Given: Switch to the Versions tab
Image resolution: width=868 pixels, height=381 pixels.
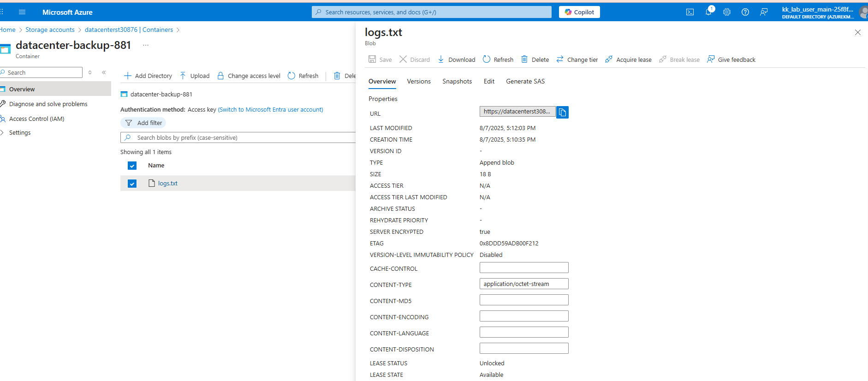Looking at the screenshot, I should (419, 82).
